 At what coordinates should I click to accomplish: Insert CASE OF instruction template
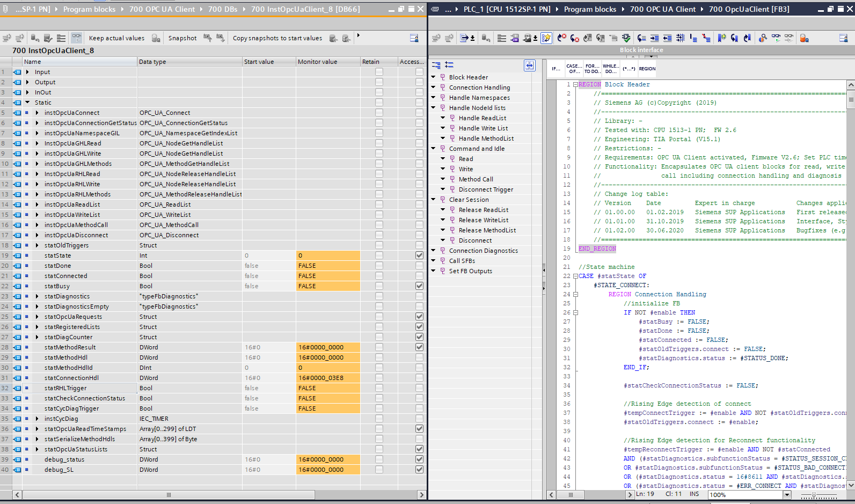[573, 69]
